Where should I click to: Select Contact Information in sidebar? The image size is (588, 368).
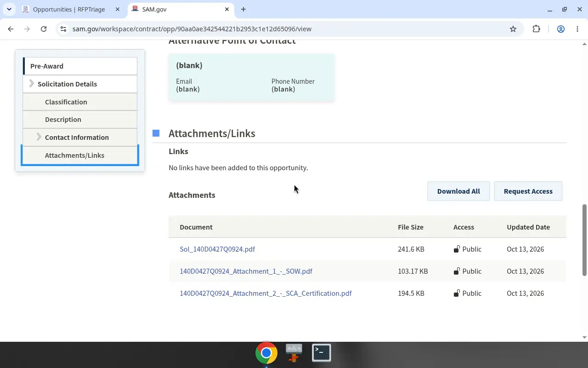coord(80,137)
